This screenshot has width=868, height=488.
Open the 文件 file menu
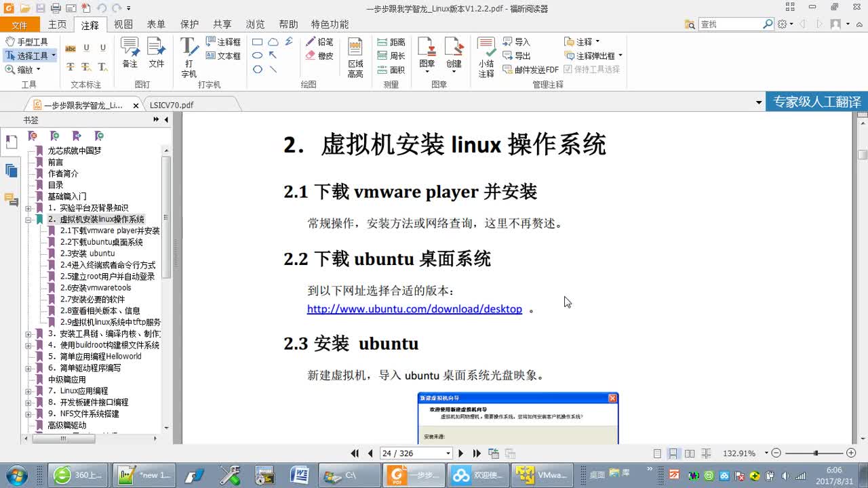click(x=20, y=25)
